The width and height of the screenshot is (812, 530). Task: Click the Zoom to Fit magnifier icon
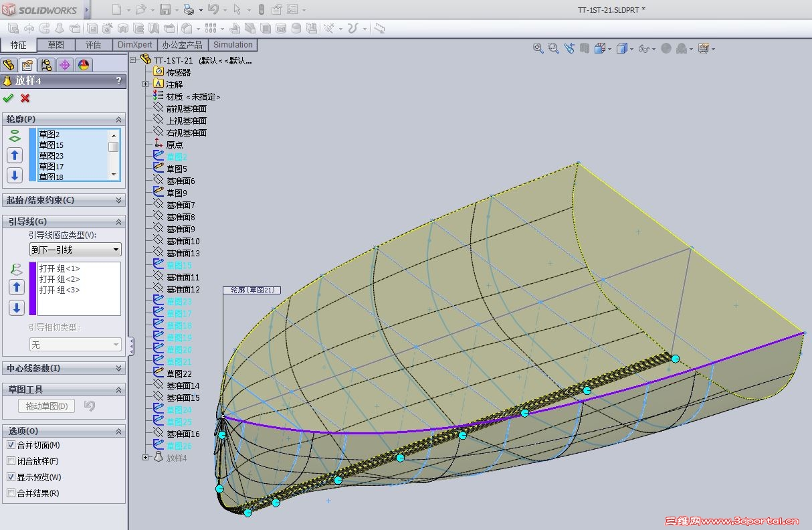(x=538, y=48)
